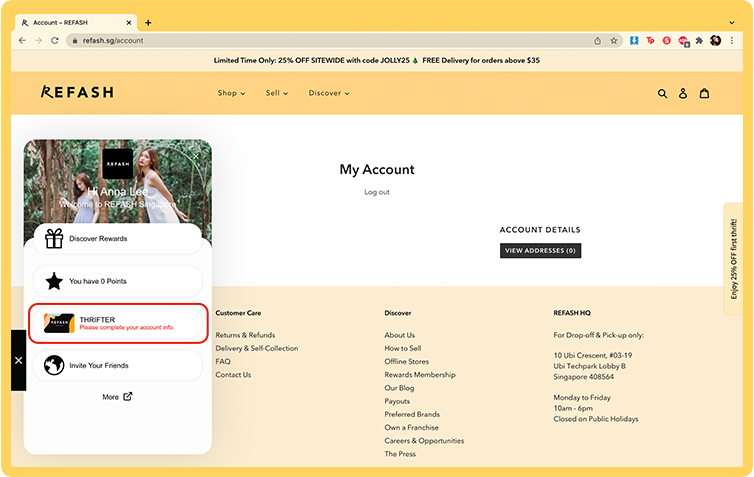Open Delivery & Self-Collection link
754x477 pixels.
tap(257, 348)
